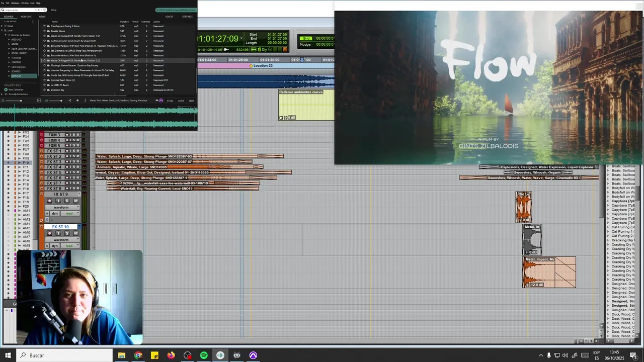Image resolution: width=644 pixels, height=362 pixels.
Task: Switch to the ADD-ONS tab in Soundly
Action: [26, 17]
